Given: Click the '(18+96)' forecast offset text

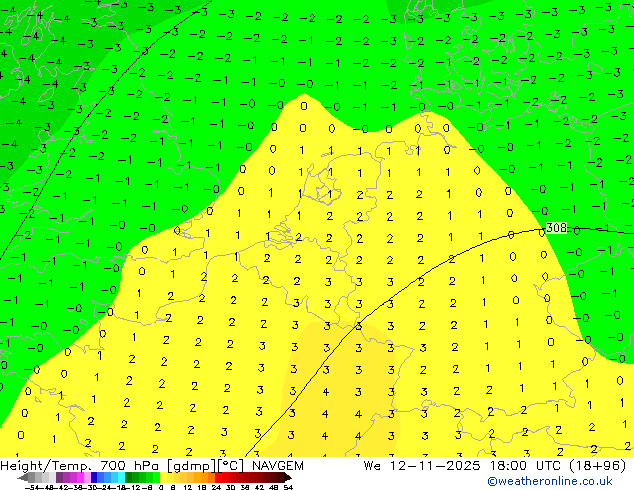Looking at the screenshot, I should coord(598,466).
